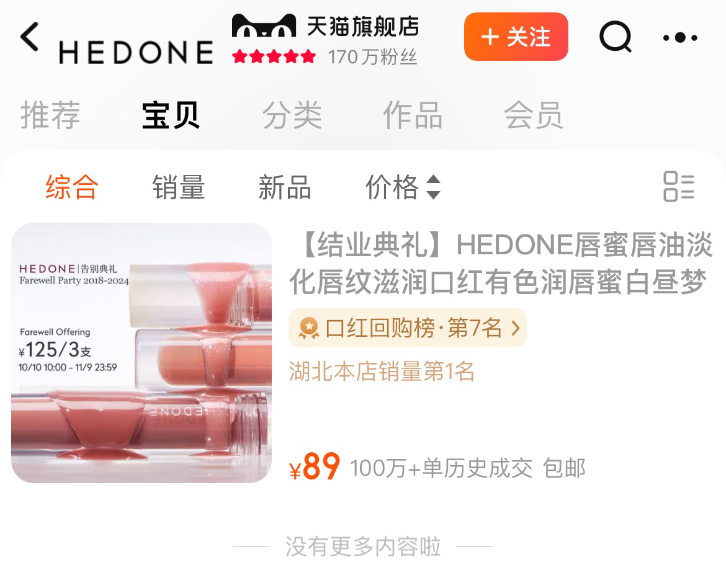Open the lip gloss product thumbnail
Screen dimensions: 726x588
click(x=141, y=353)
